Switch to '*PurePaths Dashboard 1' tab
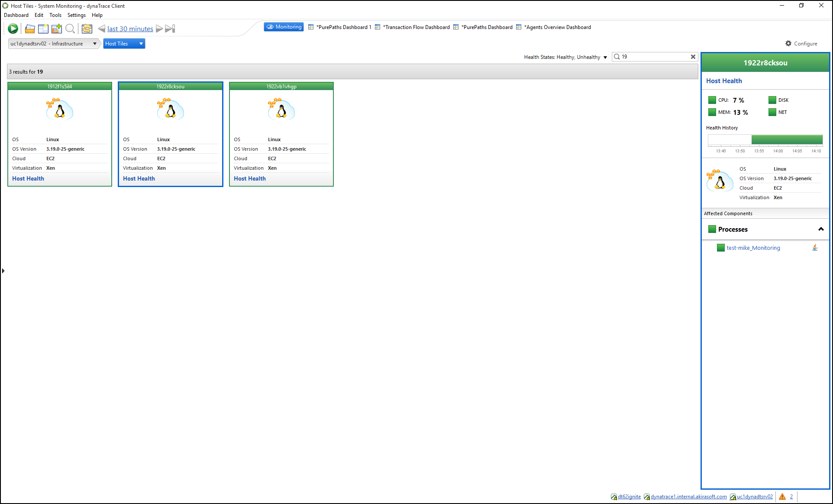Screen dimensions: 833x504 coord(340,27)
